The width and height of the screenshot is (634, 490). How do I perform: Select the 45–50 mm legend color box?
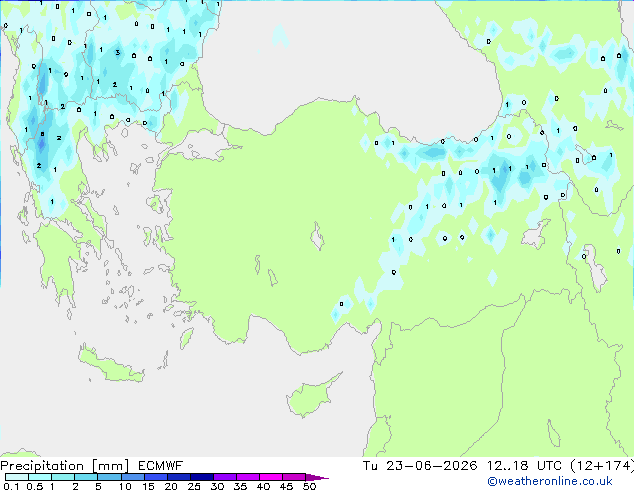click(294, 477)
